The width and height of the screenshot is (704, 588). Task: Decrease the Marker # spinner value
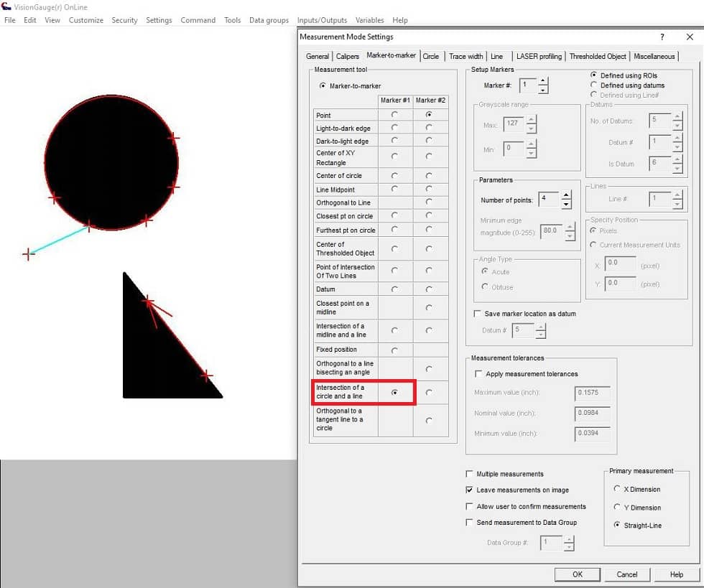[543, 90]
